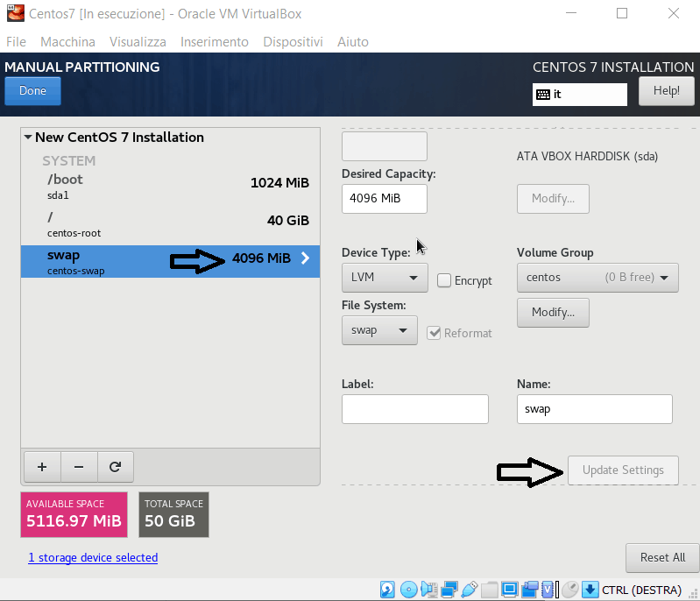The image size is (700, 601).
Task: Select the / centos-root partition row
Action: tap(170, 224)
